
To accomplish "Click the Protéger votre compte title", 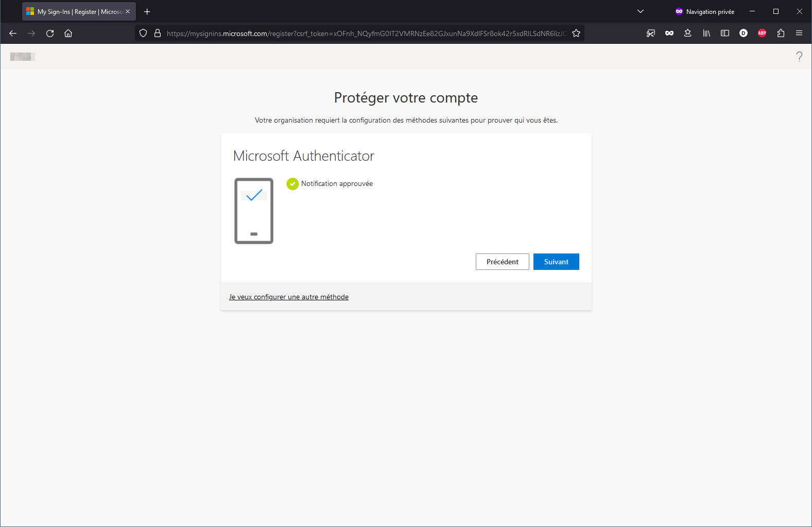I will (406, 98).
